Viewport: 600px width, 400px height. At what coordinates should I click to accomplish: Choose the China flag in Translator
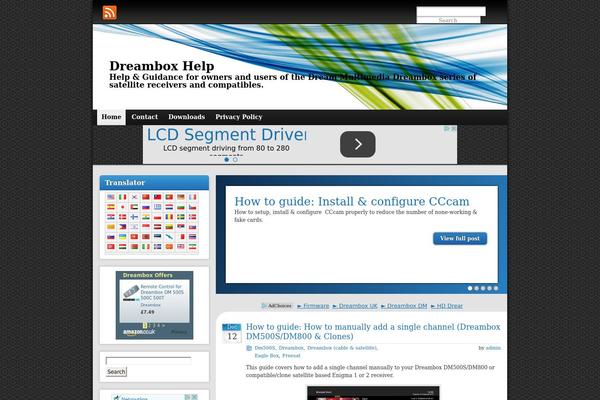146,197
